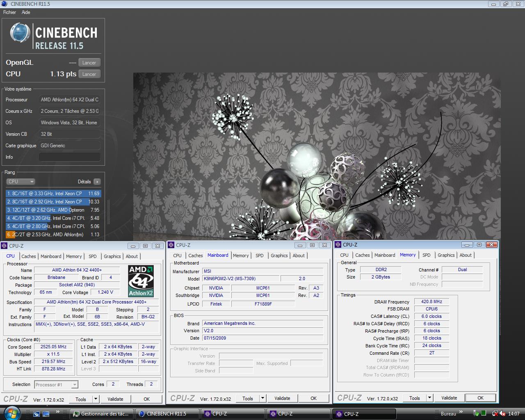Click the network disconnected tray icon

coord(494,413)
